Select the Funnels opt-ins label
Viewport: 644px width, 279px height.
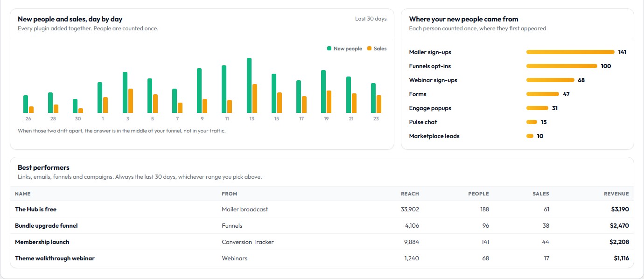(x=430, y=66)
